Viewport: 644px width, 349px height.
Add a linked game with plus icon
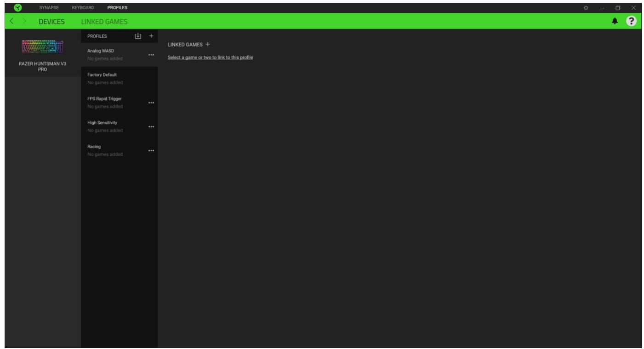click(x=208, y=44)
